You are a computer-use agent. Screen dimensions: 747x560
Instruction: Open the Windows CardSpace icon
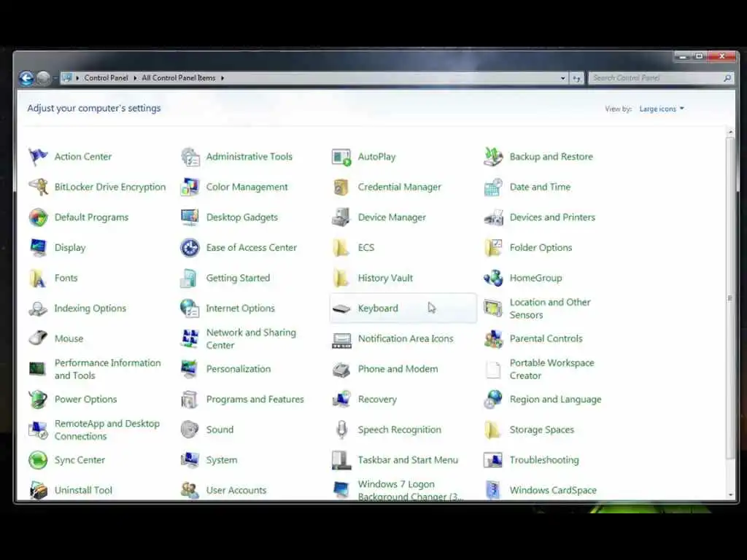click(x=493, y=490)
